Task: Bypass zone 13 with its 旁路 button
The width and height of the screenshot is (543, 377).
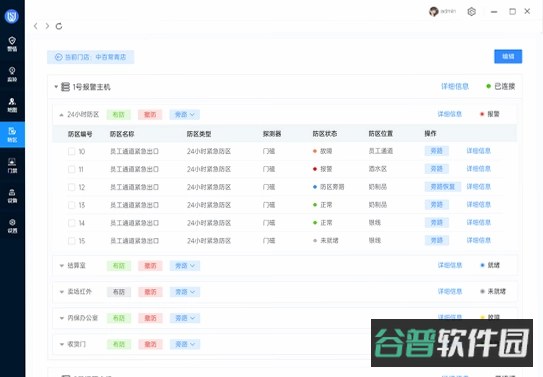Action: [x=436, y=205]
